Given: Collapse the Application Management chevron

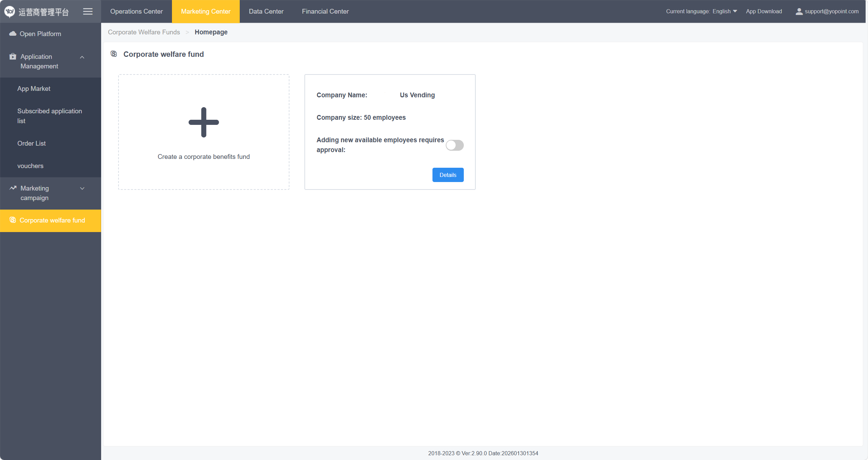Looking at the screenshot, I should [82, 57].
